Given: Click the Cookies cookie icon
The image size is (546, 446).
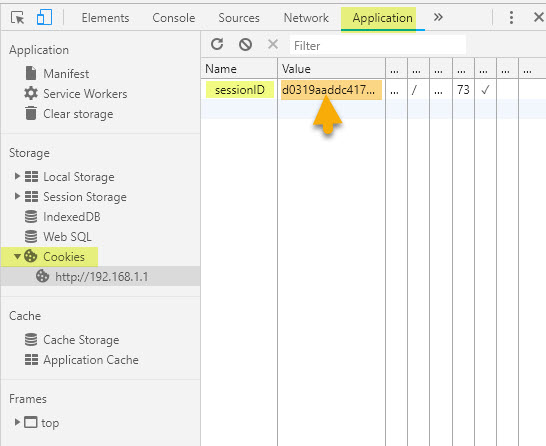Looking at the screenshot, I should [31, 256].
